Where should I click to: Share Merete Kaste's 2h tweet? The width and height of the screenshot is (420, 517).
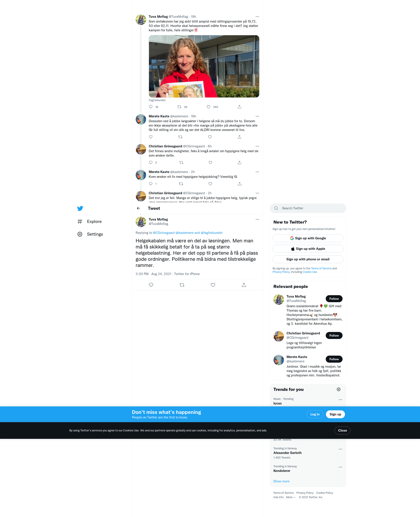coord(240,184)
